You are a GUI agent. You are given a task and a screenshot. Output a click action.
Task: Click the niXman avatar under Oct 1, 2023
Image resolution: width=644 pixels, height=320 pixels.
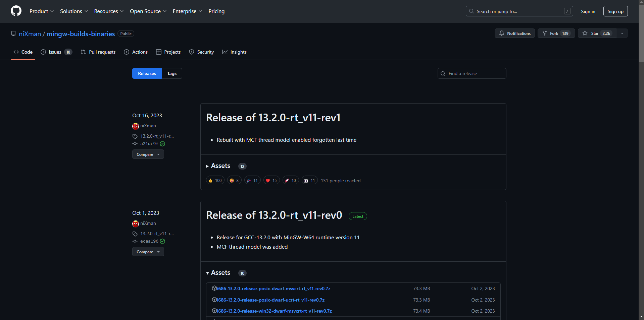click(136, 223)
